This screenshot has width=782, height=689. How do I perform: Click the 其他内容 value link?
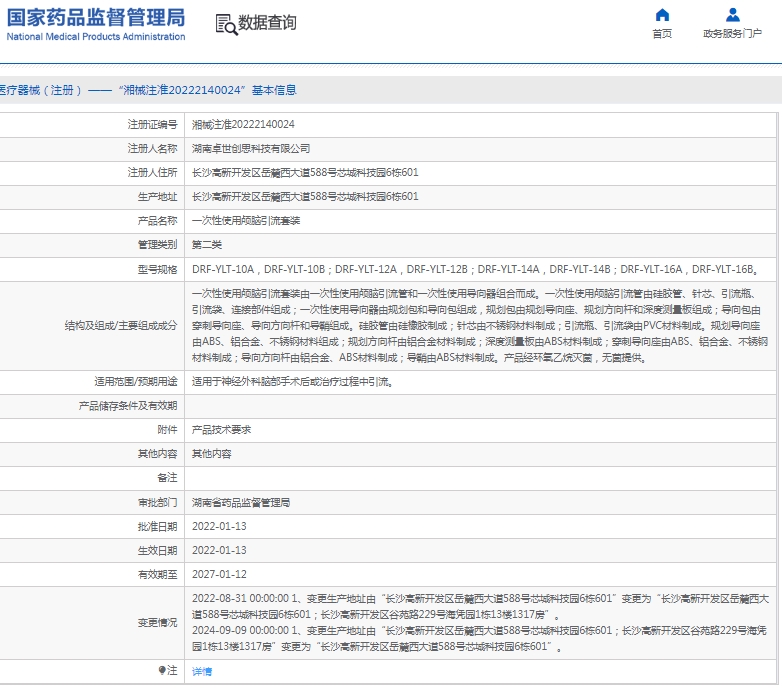coord(211,454)
